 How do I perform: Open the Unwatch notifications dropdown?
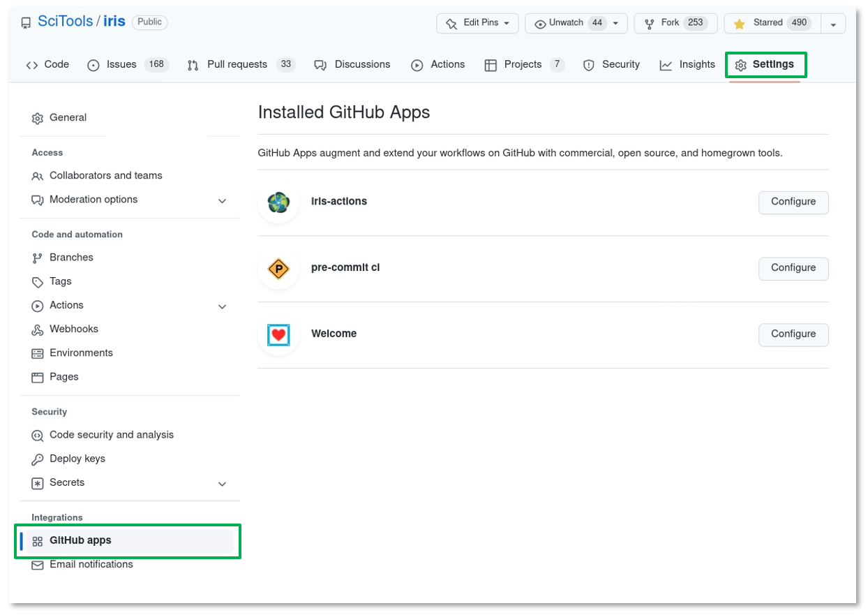coord(576,23)
